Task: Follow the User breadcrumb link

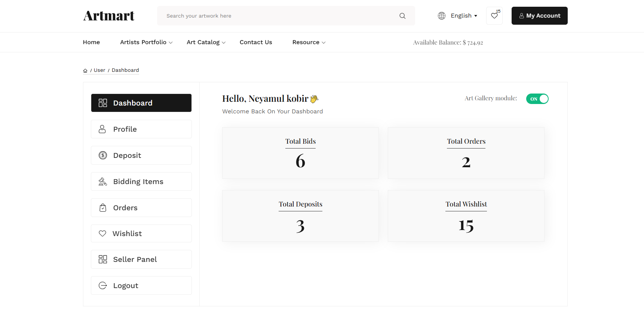Action: (x=99, y=70)
